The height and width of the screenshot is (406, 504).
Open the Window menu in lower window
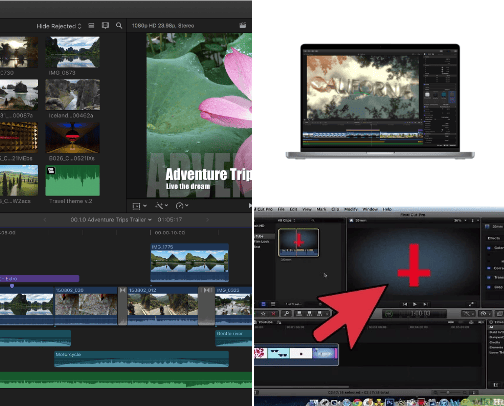(x=370, y=209)
